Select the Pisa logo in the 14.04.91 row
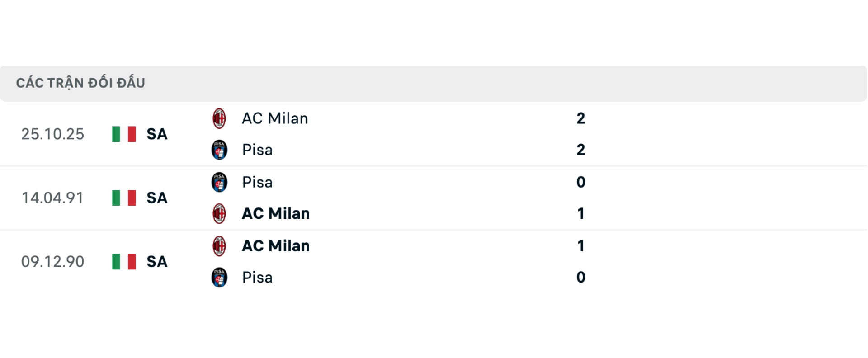868x358 pixels. click(x=220, y=183)
